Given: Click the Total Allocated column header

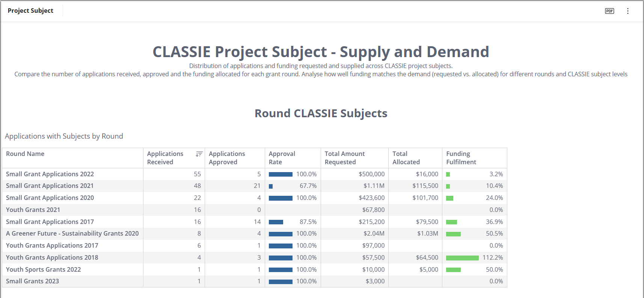Looking at the screenshot, I should tap(406, 158).
